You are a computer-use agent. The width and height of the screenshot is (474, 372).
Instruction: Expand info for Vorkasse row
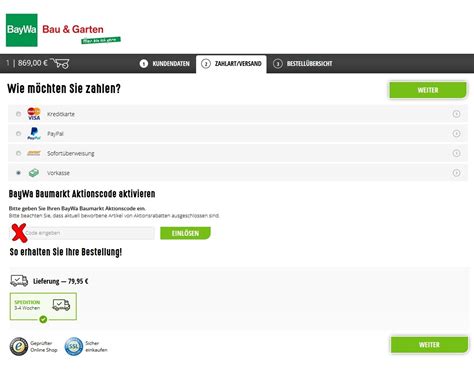[456, 173]
